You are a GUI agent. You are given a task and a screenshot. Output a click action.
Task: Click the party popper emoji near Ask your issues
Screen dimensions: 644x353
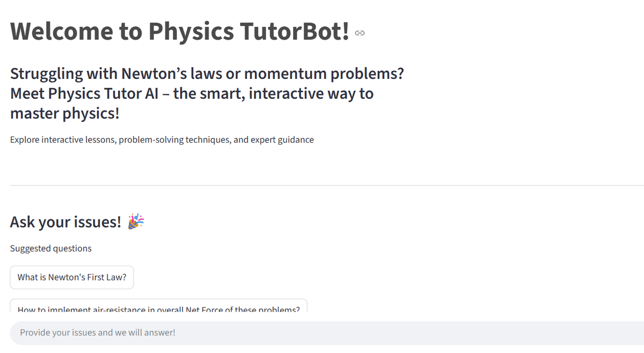coord(136,221)
